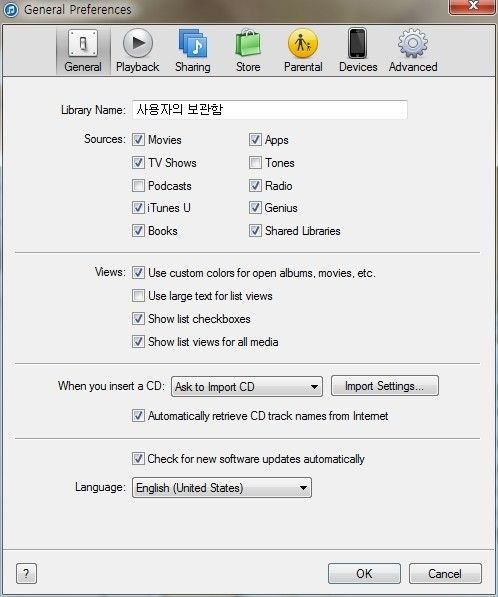Toggle Use custom colors for open albums
This screenshot has width=498, height=597.
coord(138,273)
